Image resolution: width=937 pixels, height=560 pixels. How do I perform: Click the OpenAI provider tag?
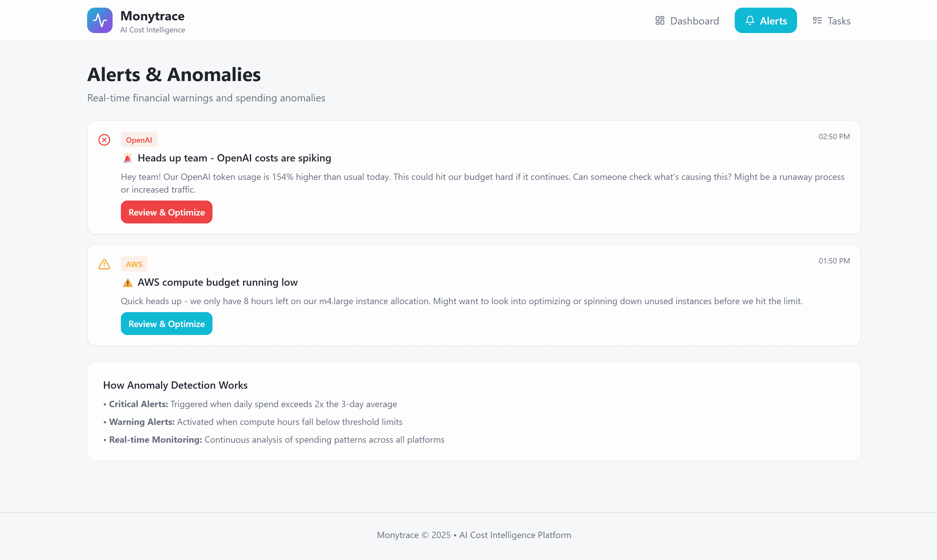click(139, 140)
